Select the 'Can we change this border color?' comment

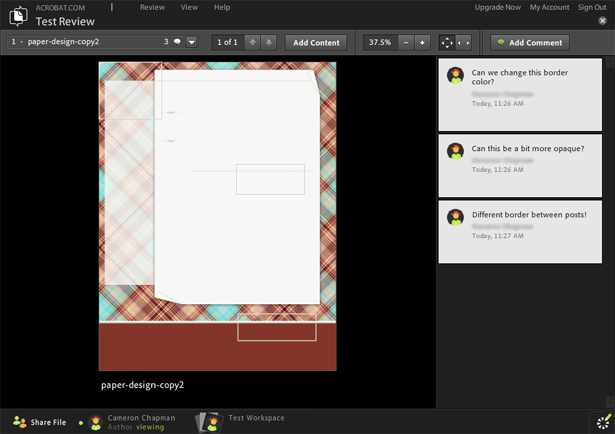coord(520,94)
